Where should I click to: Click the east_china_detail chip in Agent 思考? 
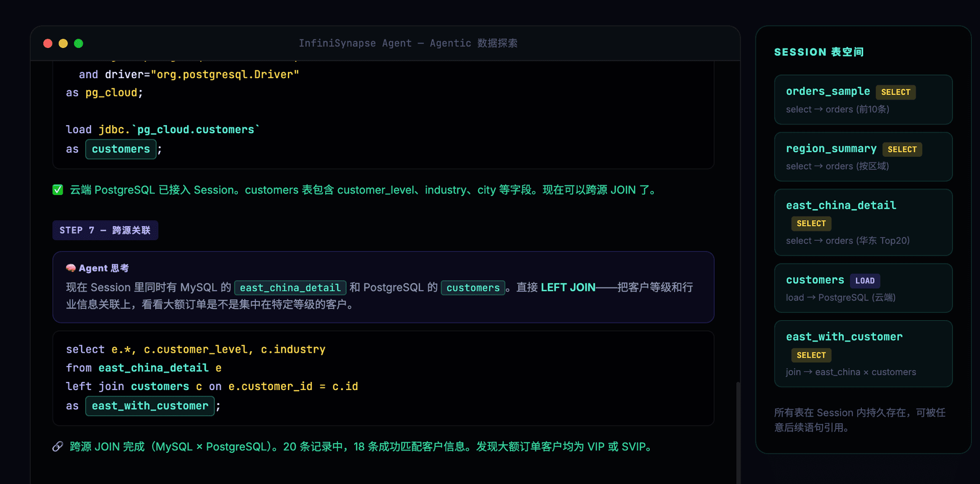290,287
